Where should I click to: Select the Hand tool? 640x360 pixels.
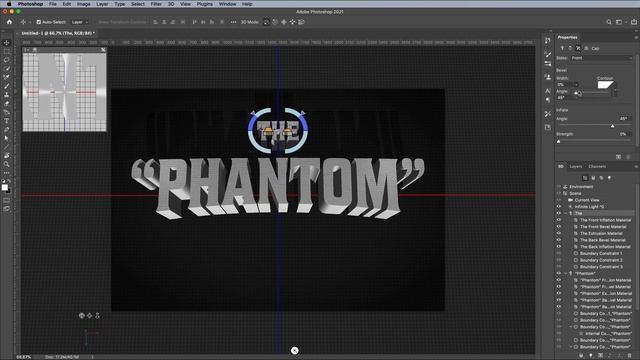[x=7, y=156]
